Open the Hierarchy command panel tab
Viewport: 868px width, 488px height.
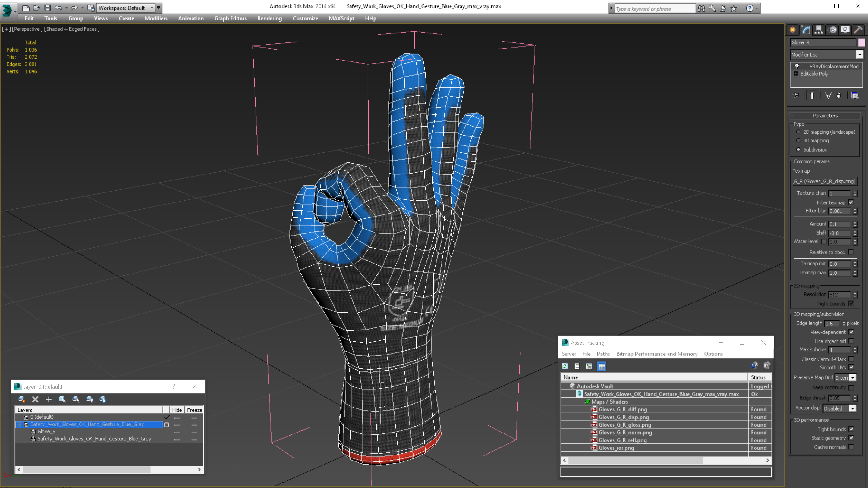click(x=819, y=30)
